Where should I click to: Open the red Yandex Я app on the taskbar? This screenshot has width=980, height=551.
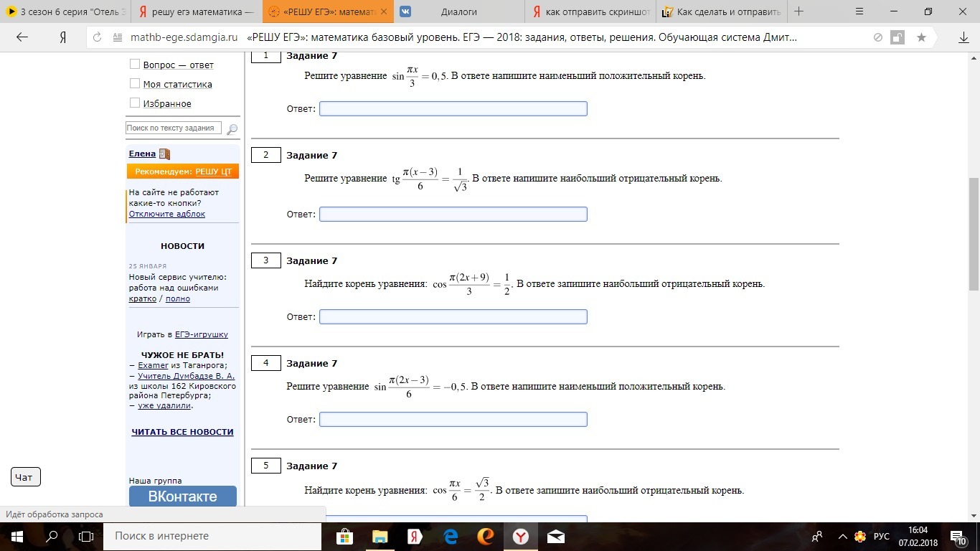415,536
